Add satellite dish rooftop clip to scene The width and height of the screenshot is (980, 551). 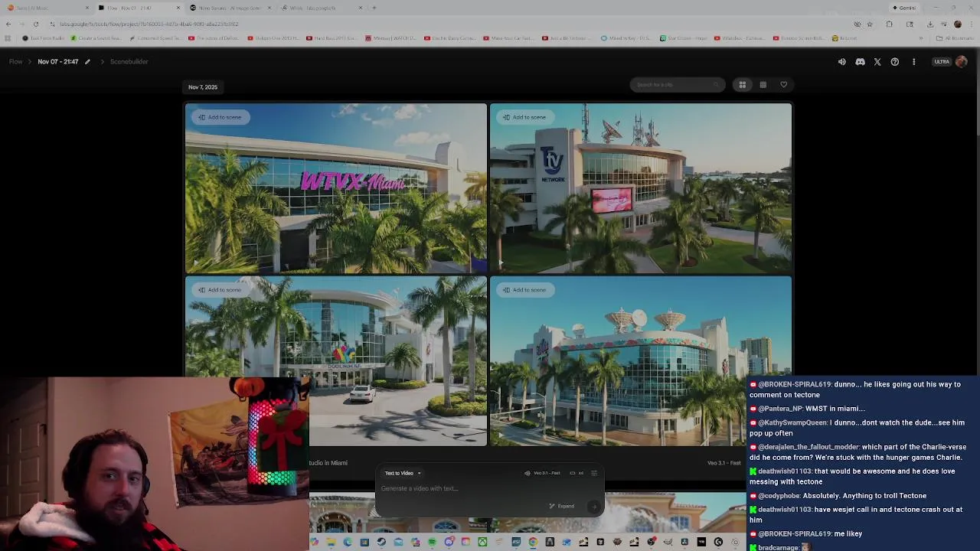coord(524,290)
